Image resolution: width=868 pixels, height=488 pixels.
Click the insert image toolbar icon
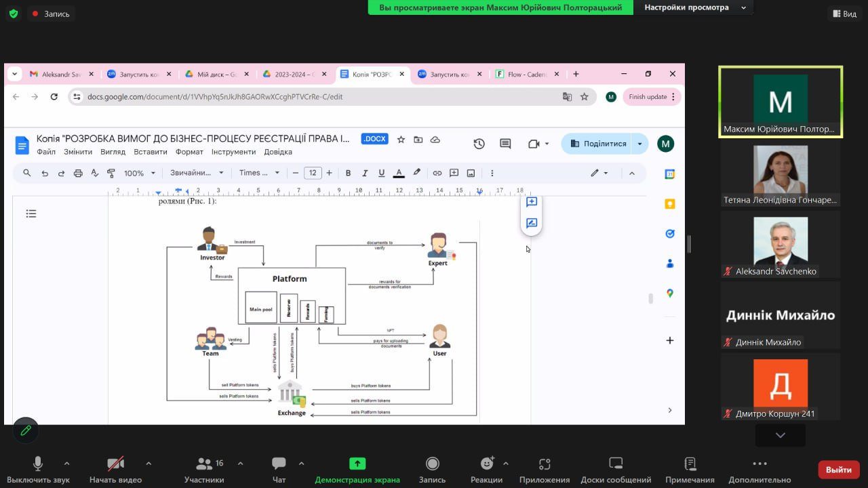point(471,173)
